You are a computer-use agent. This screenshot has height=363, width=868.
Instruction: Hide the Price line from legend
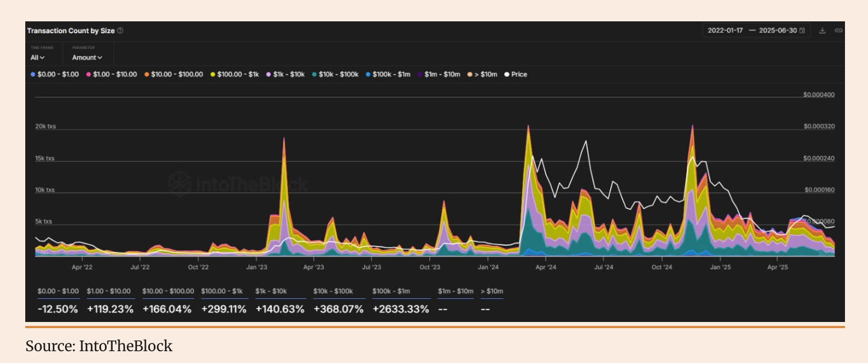click(x=515, y=74)
